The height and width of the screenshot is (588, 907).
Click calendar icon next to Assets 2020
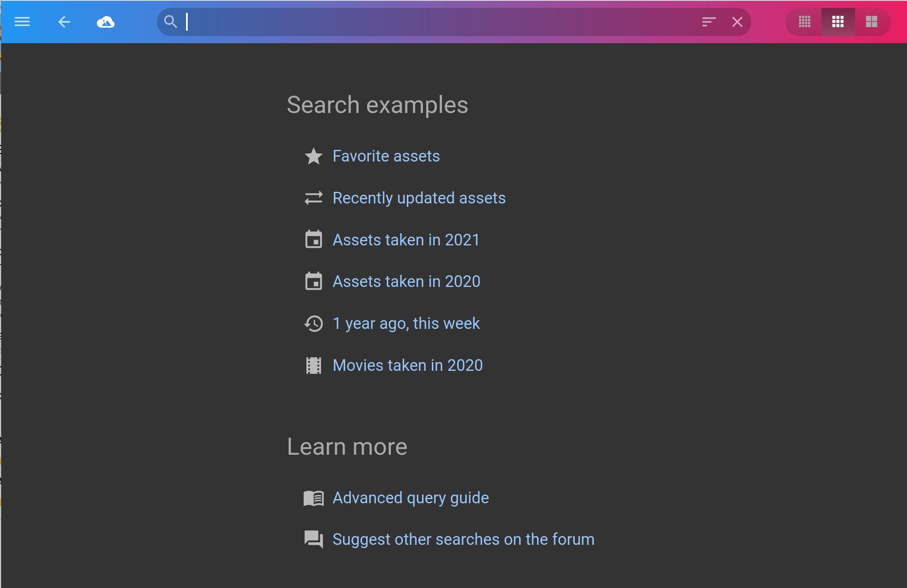tap(314, 281)
